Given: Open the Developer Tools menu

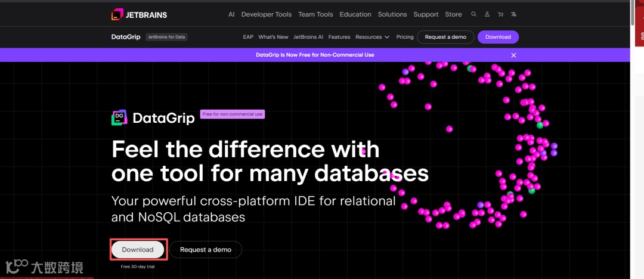Looking at the screenshot, I should pos(266,14).
